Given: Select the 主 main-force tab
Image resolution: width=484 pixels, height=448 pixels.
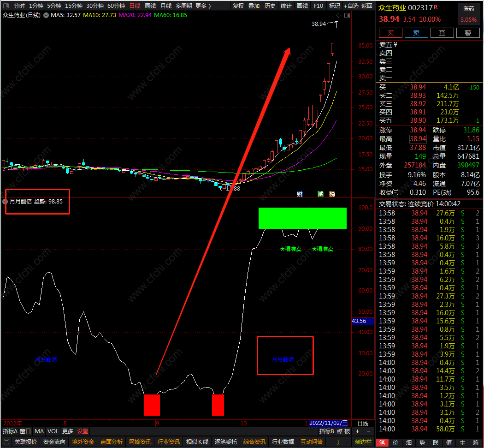Looking at the screenshot, I should point(462,443).
